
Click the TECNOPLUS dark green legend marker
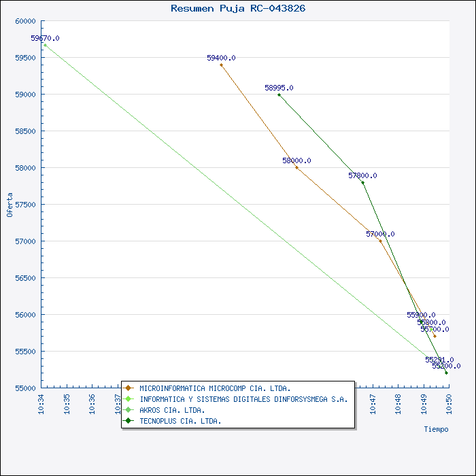coord(128,421)
